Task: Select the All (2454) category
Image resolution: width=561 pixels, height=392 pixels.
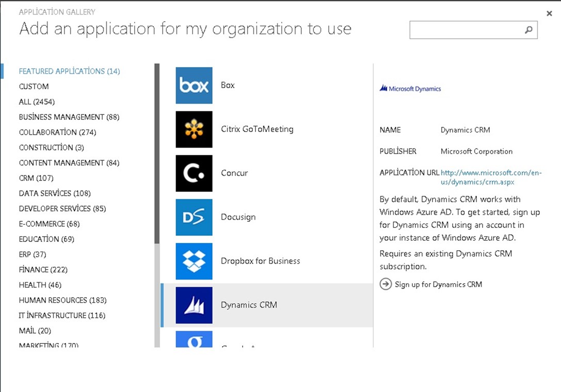Action: [37, 102]
